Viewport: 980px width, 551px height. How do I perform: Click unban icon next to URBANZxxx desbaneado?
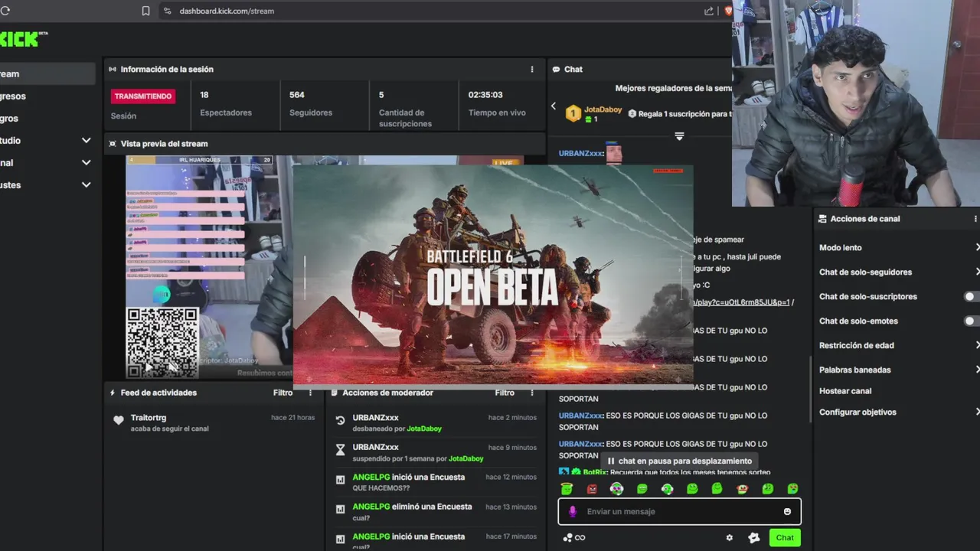(341, 420)
